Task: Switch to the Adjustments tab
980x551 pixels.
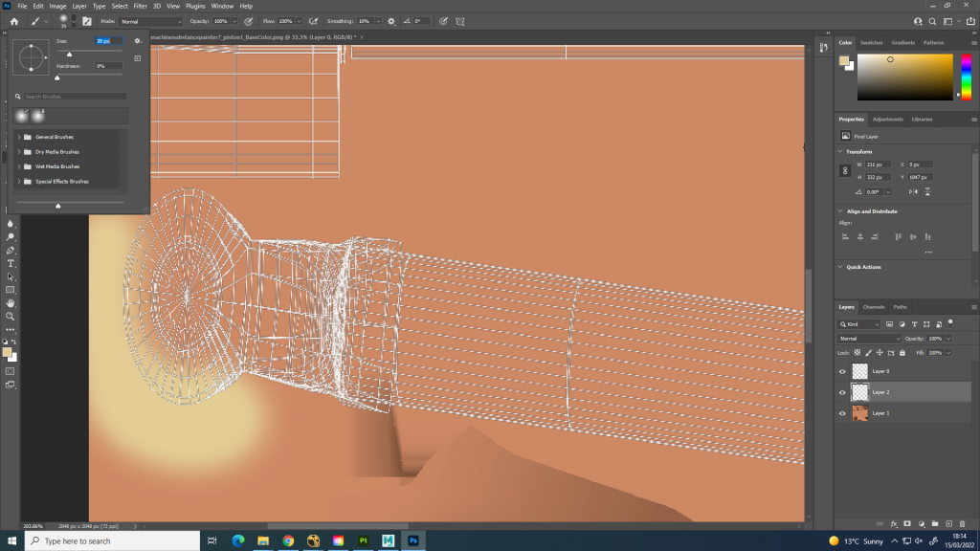Action: tap(887, 120)
